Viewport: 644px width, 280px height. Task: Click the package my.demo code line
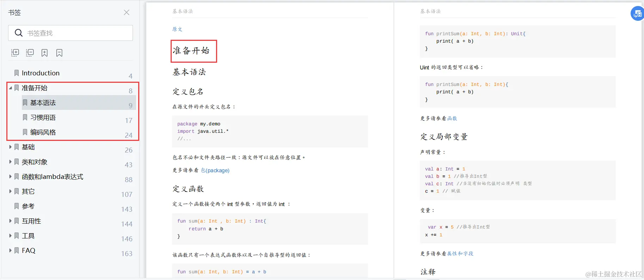(199, 124)
